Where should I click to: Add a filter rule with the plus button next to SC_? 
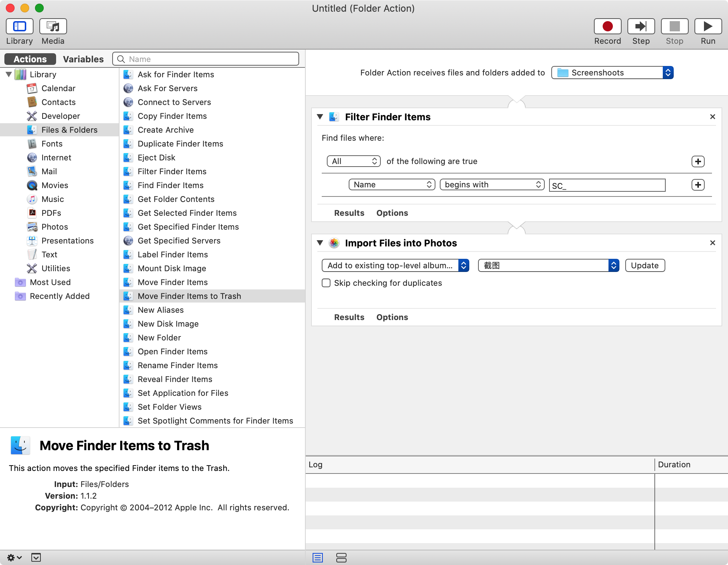[x=698, y=185]
